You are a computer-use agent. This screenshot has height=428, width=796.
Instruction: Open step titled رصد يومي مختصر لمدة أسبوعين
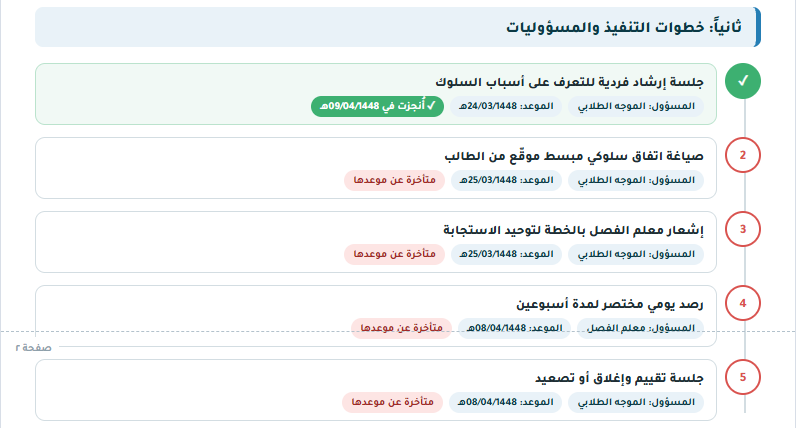pos(376,316)
